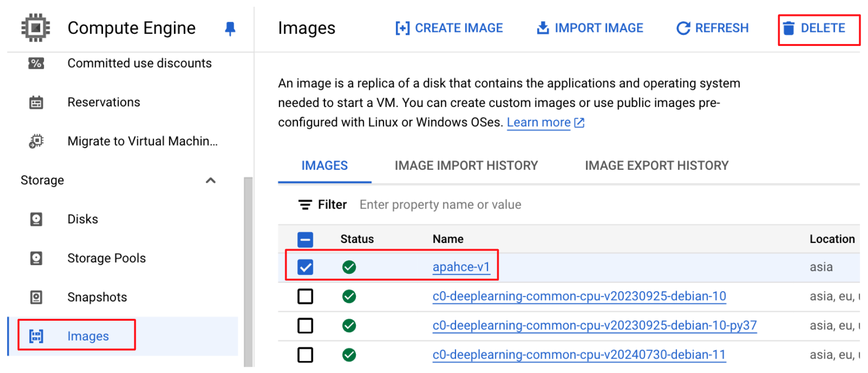This screenshot has width=868, height=373.
Task: Click the Snapshots icon in sidebar
Action: pyautogui.click(x=36, y=297)
